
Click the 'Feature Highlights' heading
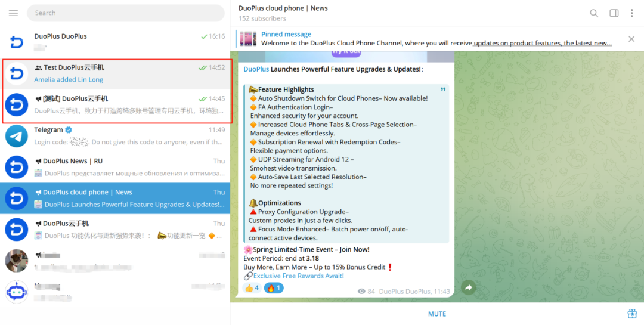point(286,89)
